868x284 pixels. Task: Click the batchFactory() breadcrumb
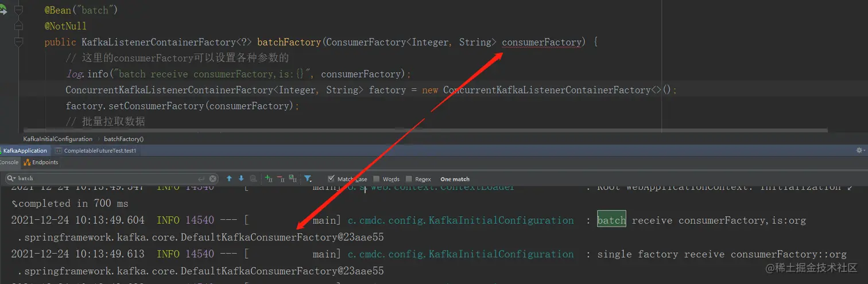coord(123,139)
